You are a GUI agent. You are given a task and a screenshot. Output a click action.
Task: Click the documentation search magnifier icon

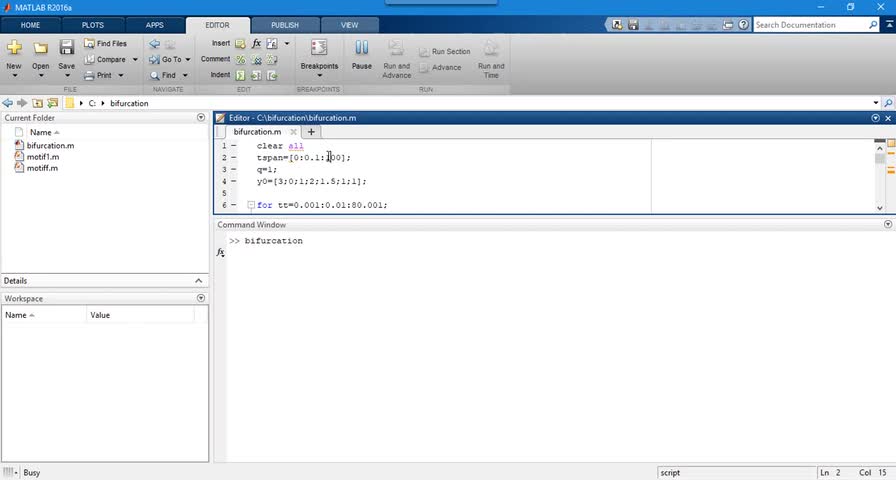click(873, 25)
